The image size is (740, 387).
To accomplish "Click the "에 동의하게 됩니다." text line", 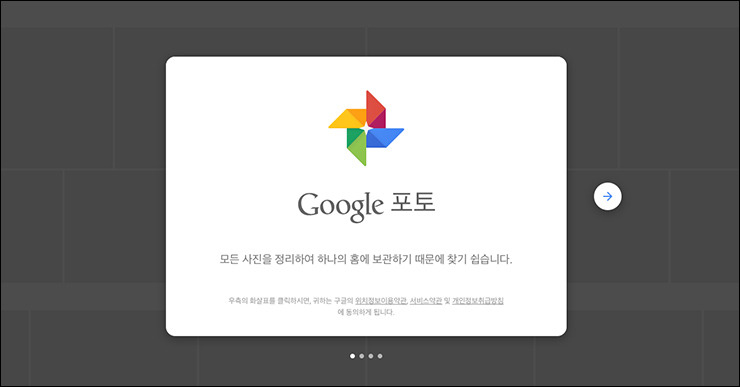I will [366, 312].
